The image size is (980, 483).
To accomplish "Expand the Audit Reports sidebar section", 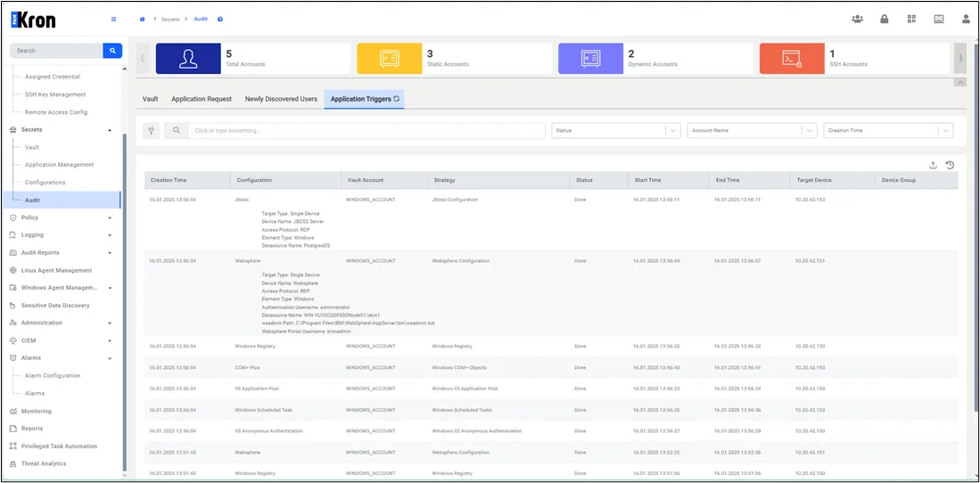I will click(x=110, y=252).
